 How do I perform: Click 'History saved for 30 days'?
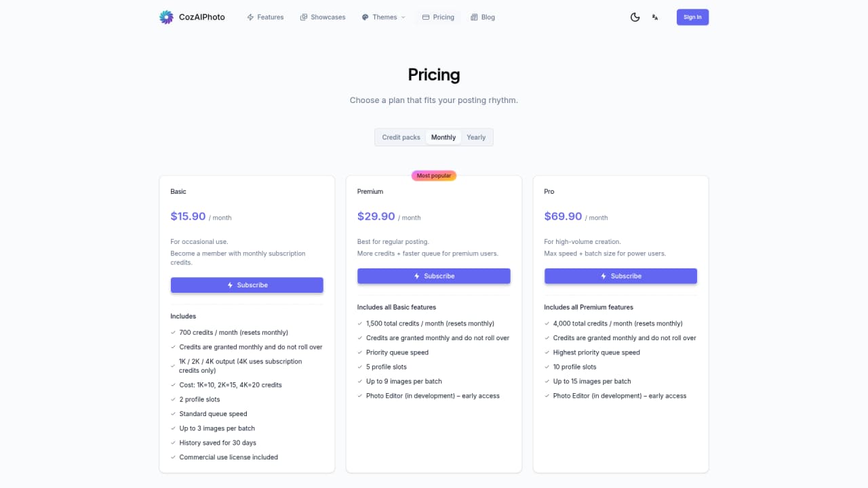[x=218, y=443]
